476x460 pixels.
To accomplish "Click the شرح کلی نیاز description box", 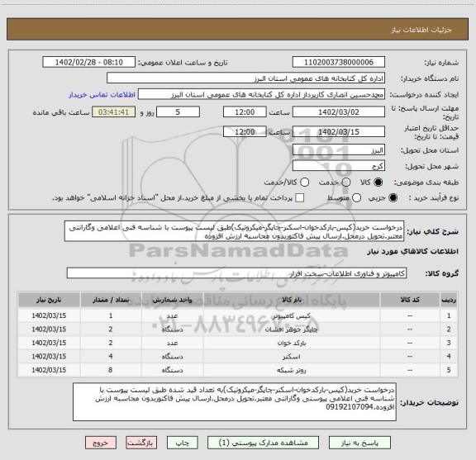I will coord(235,231).
